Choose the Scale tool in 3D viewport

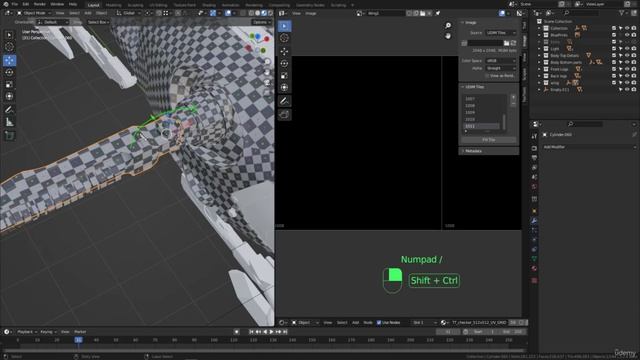click(9, 84)
